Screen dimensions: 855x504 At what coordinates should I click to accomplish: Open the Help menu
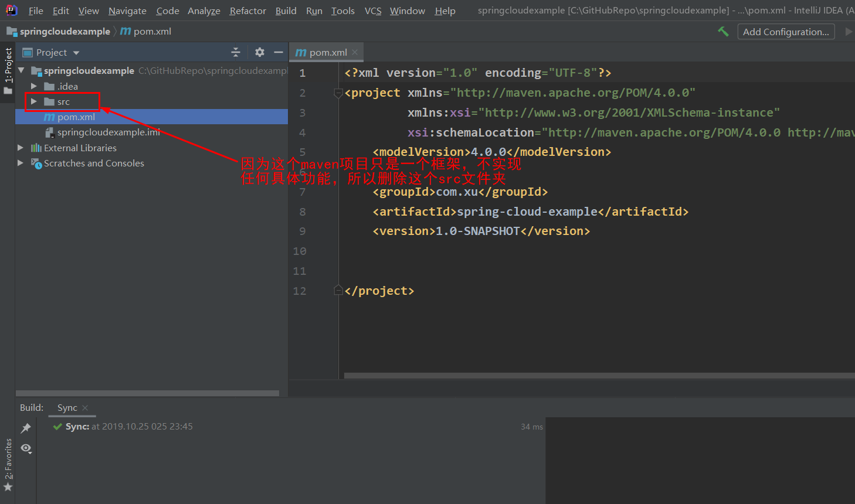[445, 11]
